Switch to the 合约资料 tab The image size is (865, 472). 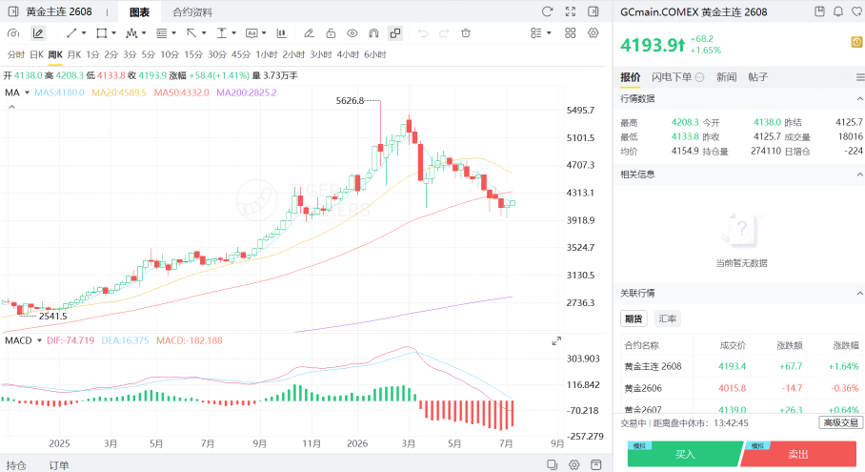coord(192,12)
